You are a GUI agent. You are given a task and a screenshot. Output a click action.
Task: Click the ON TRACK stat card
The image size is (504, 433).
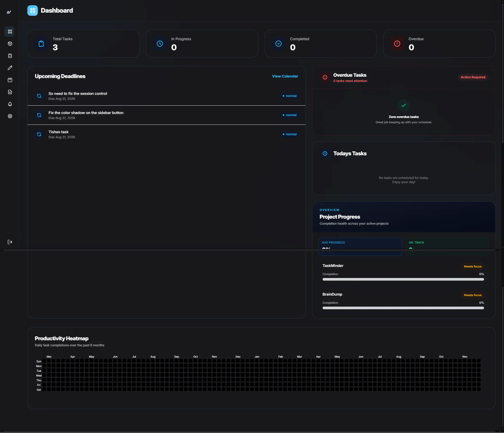(447, 246)
